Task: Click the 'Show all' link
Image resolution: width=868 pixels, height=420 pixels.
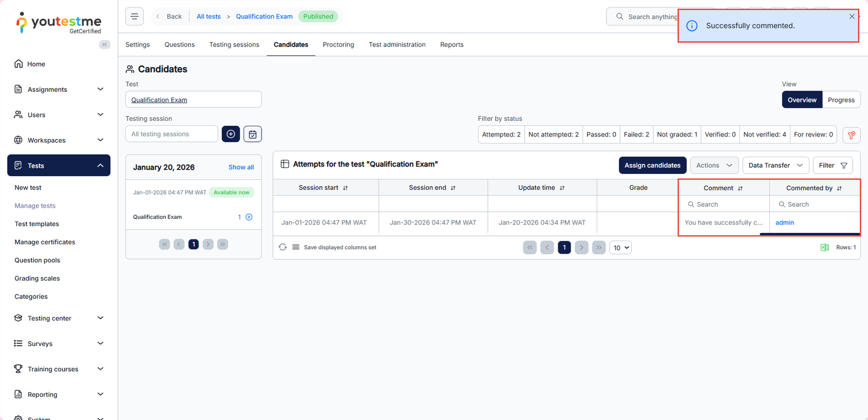Action: click(x=241, y=167)
